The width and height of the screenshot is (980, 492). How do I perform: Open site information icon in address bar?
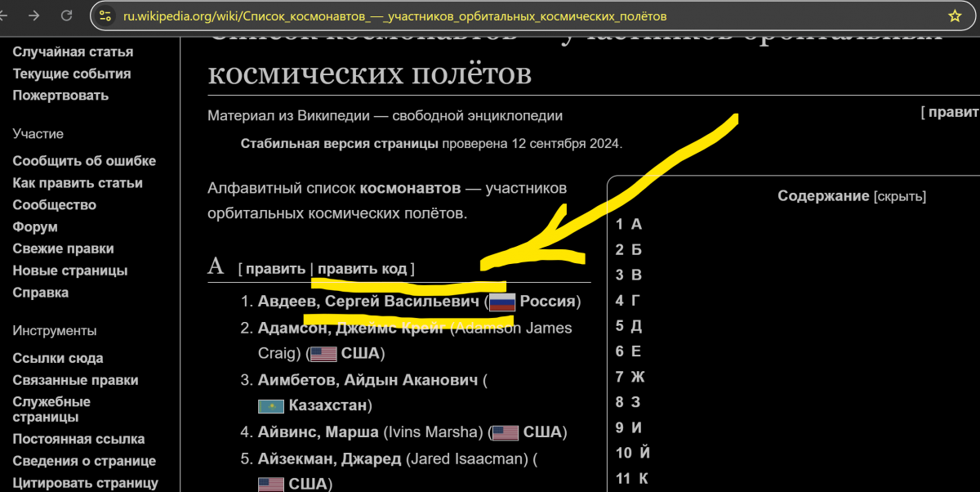point(105,16)
